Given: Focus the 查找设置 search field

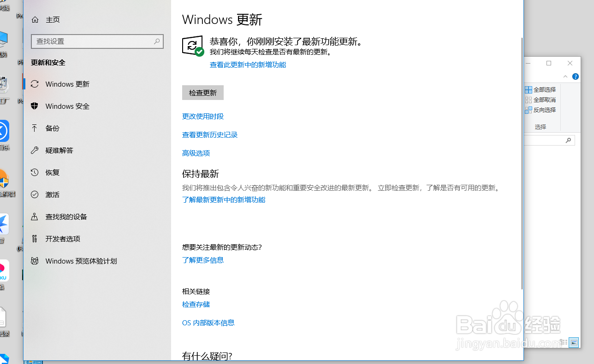Looking at the screenshot, I should pyautogui.click(x=97, y=41).
